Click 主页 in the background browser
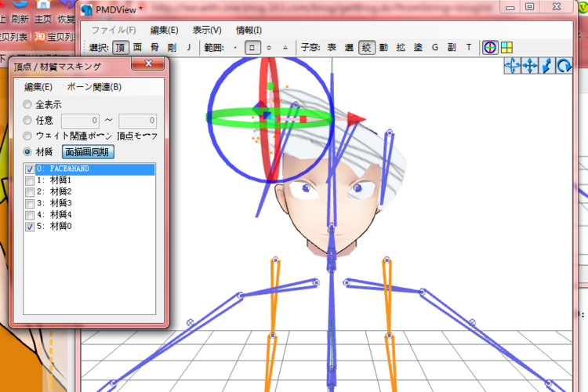The height and width of the screenshot is (392, 588). click(x=43, y=19)
